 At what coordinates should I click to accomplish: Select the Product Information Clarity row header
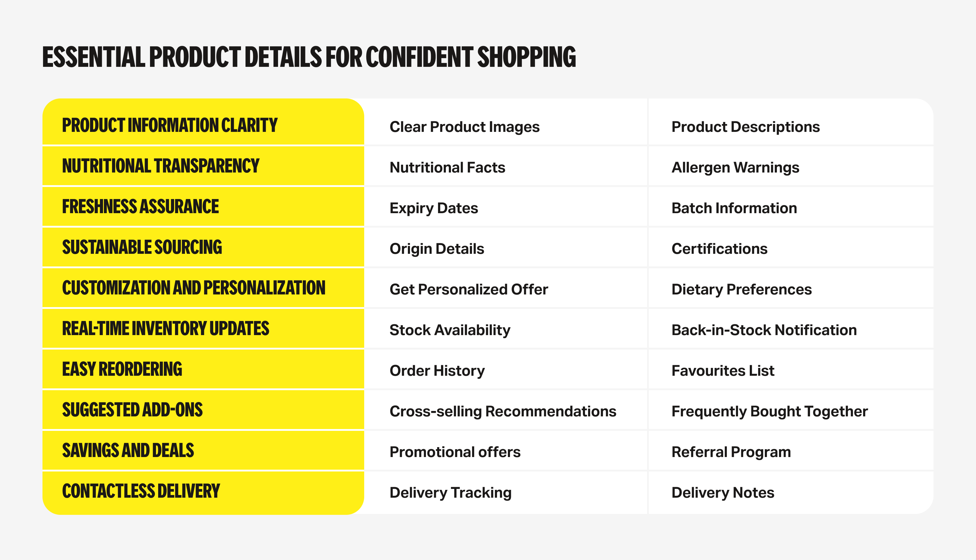[170, 125]
